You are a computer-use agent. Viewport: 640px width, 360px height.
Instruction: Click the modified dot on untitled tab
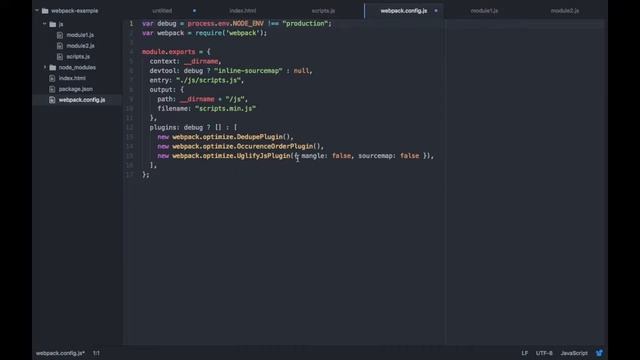(194, 11)
